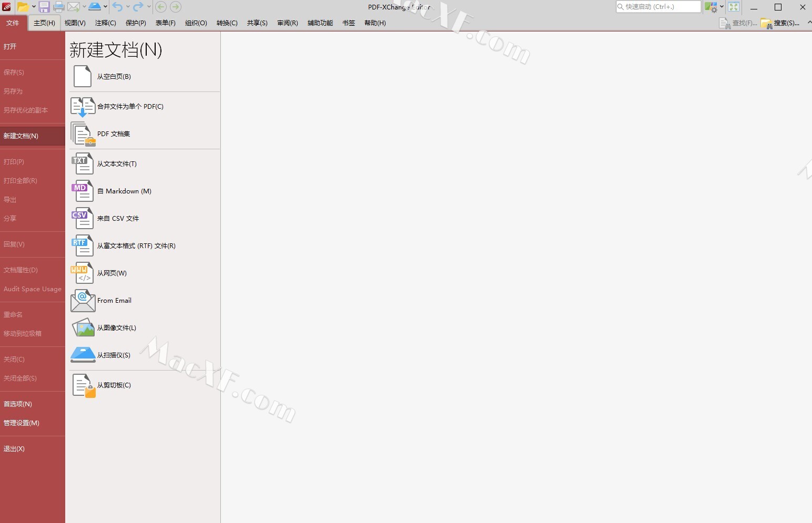
Task: Expand the redo history dropdown arrow
Action: point(149,7)
